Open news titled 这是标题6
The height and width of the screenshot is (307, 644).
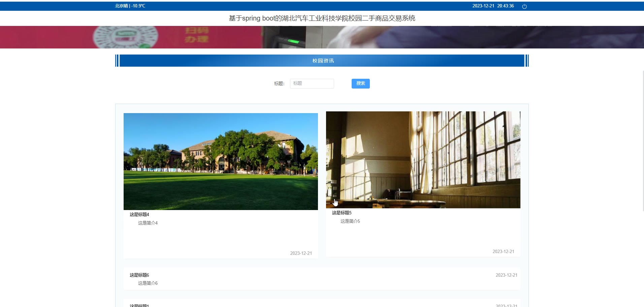click(x=139, y=275)
